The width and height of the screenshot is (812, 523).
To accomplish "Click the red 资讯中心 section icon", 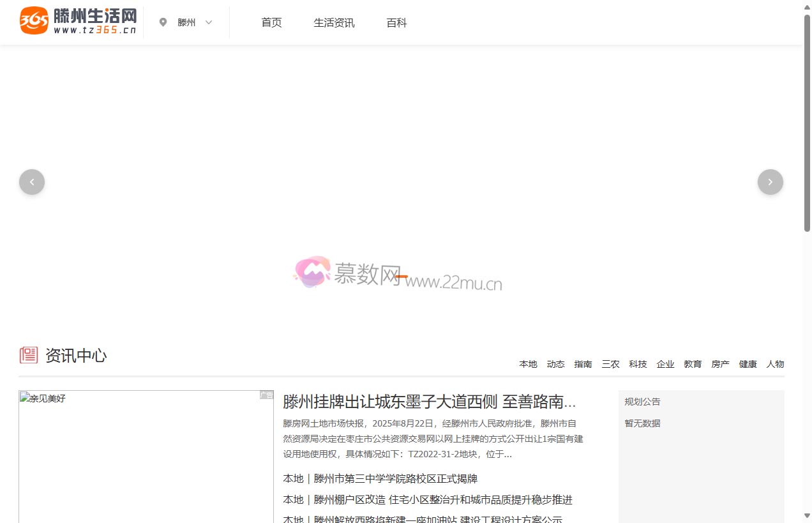I will (28, 355).
